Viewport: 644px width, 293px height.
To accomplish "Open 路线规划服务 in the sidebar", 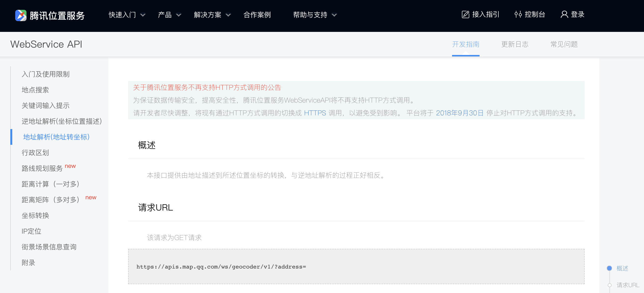I will click(x=42, y=169).
